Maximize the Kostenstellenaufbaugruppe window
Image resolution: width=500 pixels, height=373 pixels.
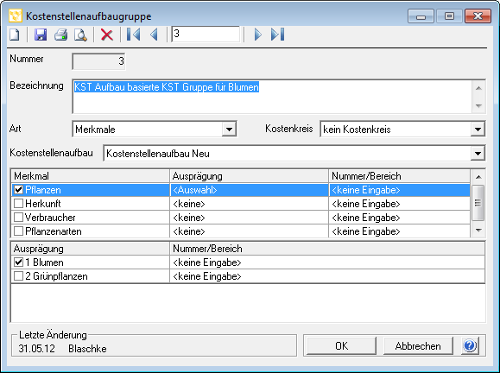(449, 16)
